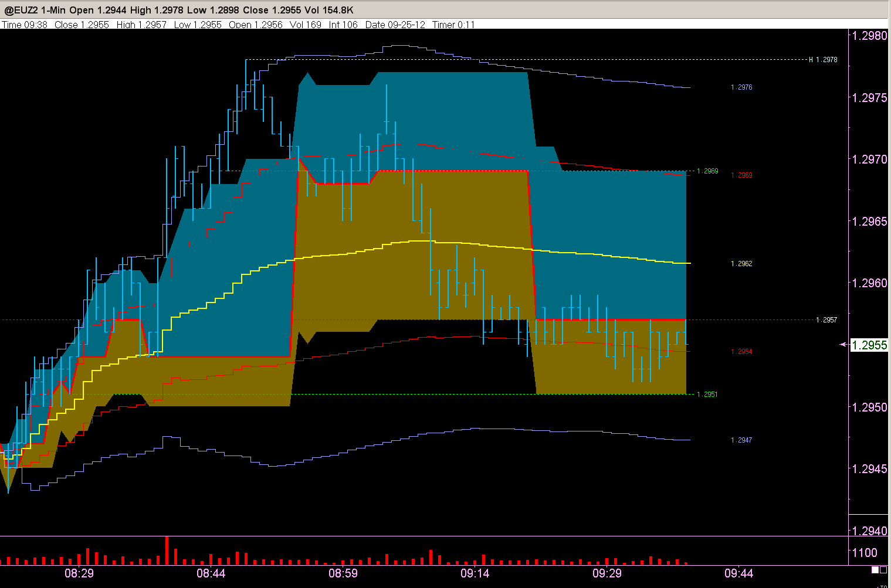Click the 1.2980 price axis label

(869, 35)
